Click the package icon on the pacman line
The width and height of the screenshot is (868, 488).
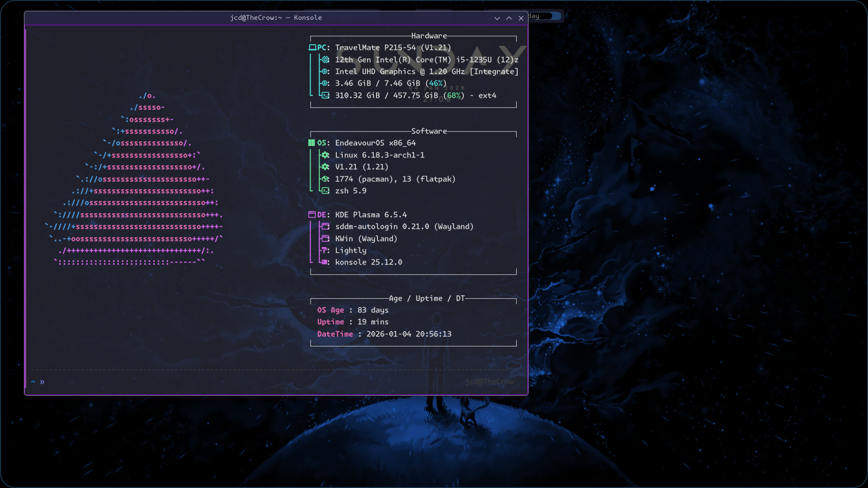pyautogui.click(x=325, y=179)
